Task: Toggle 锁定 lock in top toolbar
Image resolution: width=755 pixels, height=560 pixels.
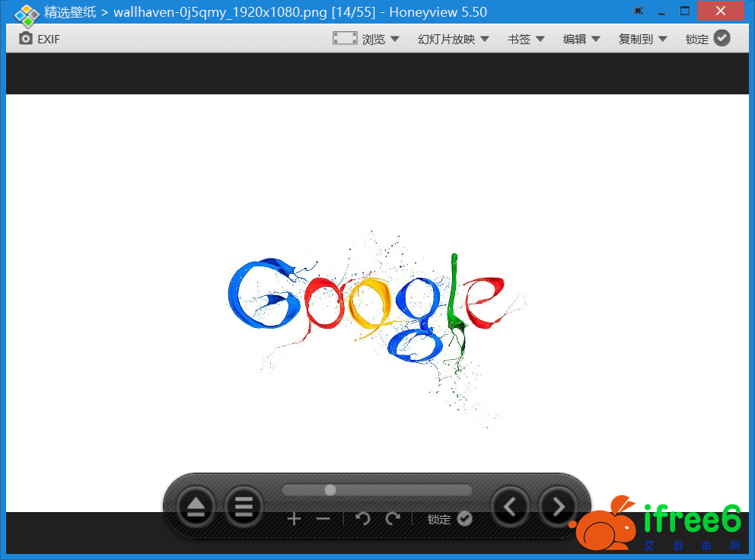Action: (x=708, y=39)
